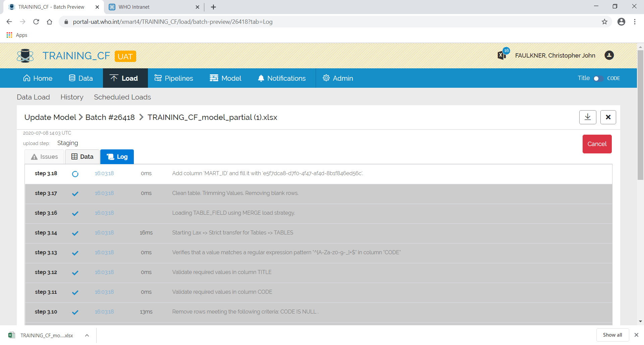644x345 pixels.
Task: Cancel the current upload
Action: [597, 144]
